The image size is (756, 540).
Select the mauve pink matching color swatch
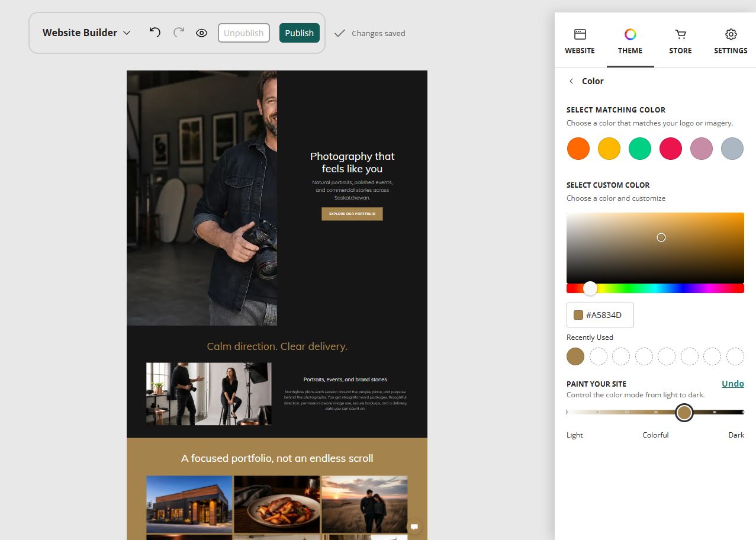click(702, 149)
